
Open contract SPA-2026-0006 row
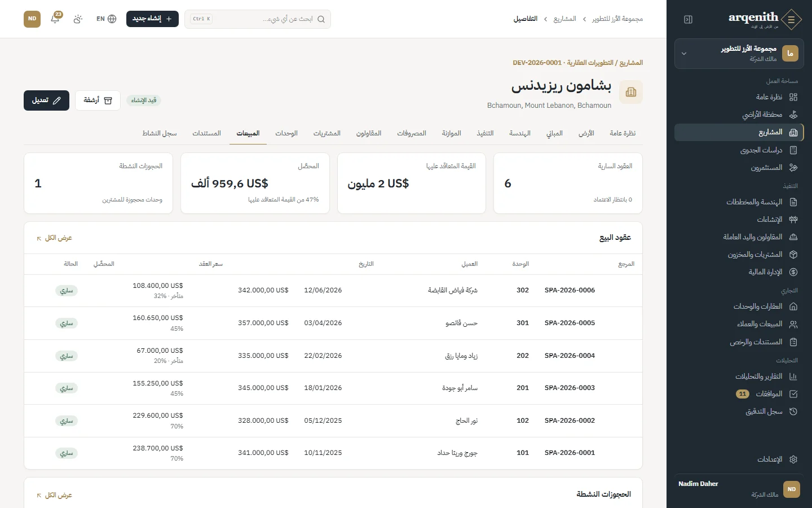[x=333, y=291]
